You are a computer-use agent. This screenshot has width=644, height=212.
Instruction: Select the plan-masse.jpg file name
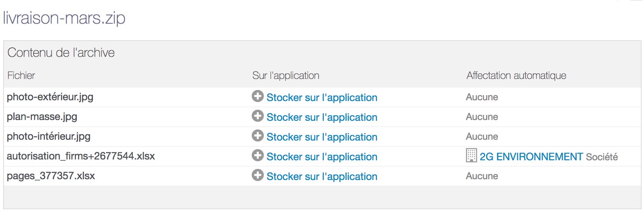tap(42, 117)
